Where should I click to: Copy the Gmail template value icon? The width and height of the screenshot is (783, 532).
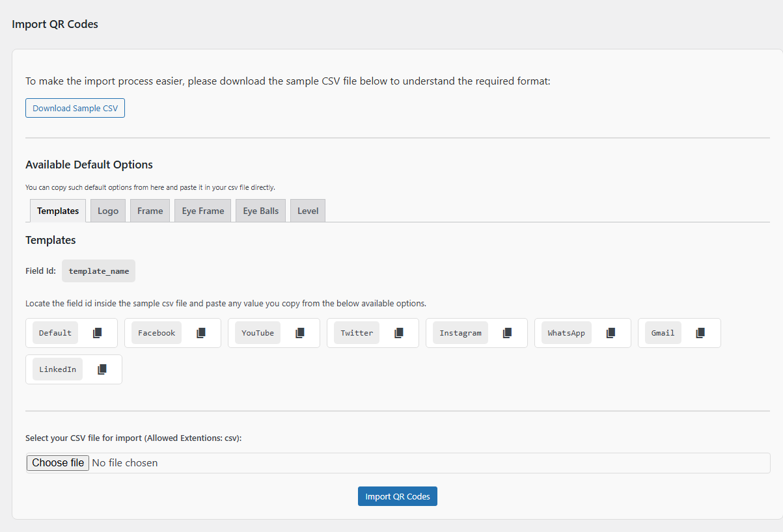[700, 333]
